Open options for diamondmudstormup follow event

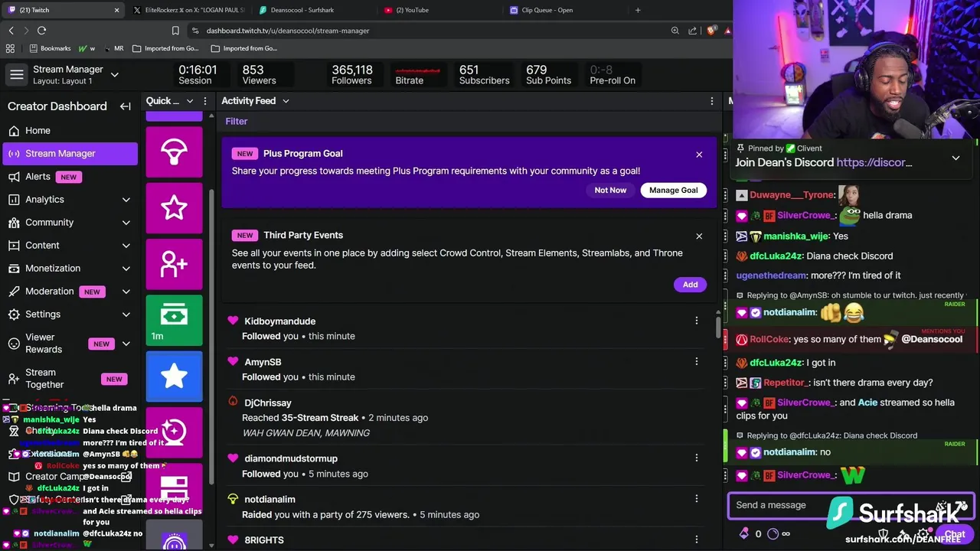[697, 458]
